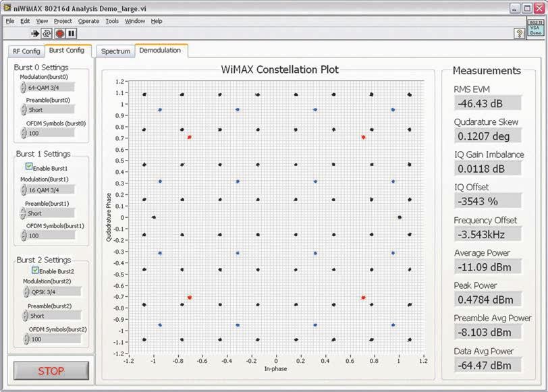This screenshot has width=548, height=392.
Task: Toggle the Enable Burst2 checkbox
Action: tap(35, 270)
